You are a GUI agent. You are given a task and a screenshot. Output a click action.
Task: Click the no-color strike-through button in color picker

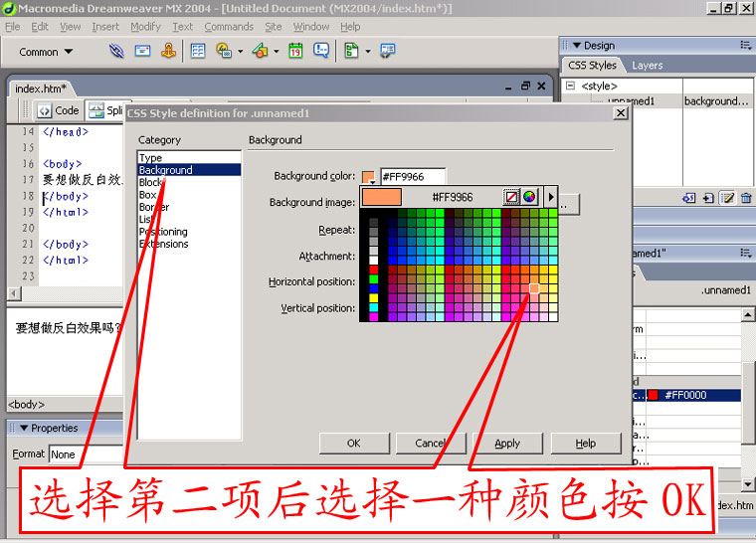pyautogui.click(x=511, y=197)
